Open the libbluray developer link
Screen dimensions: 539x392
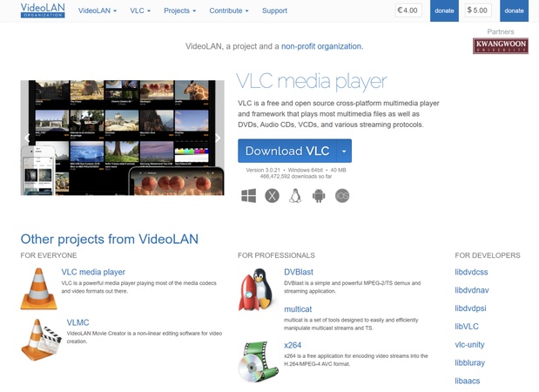[469, 362]
